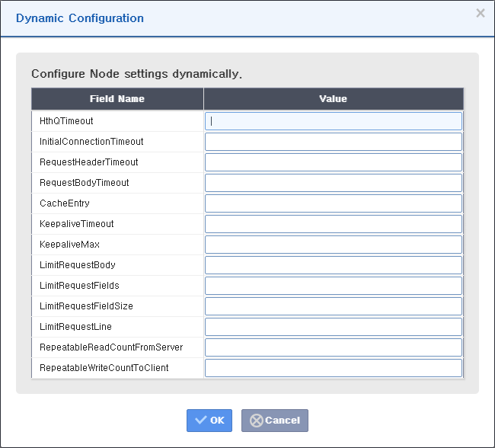Click the RepeatableReadCountFromServer label
495x448 pixels.
point(111,347)
